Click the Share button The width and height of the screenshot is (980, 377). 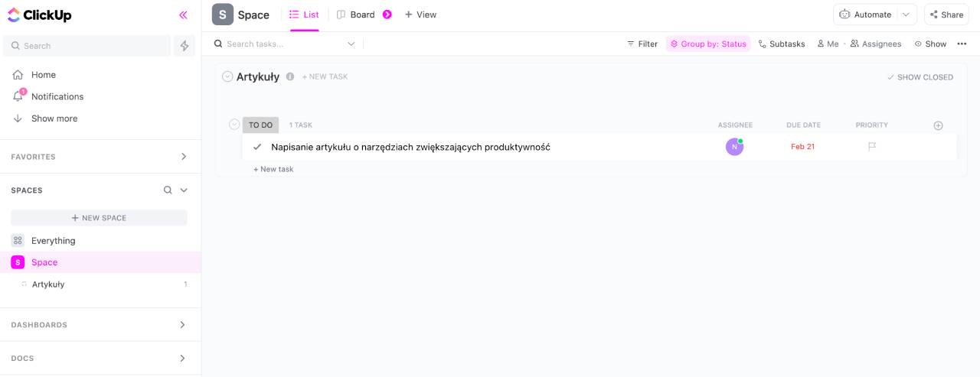[x=946, y=15]
